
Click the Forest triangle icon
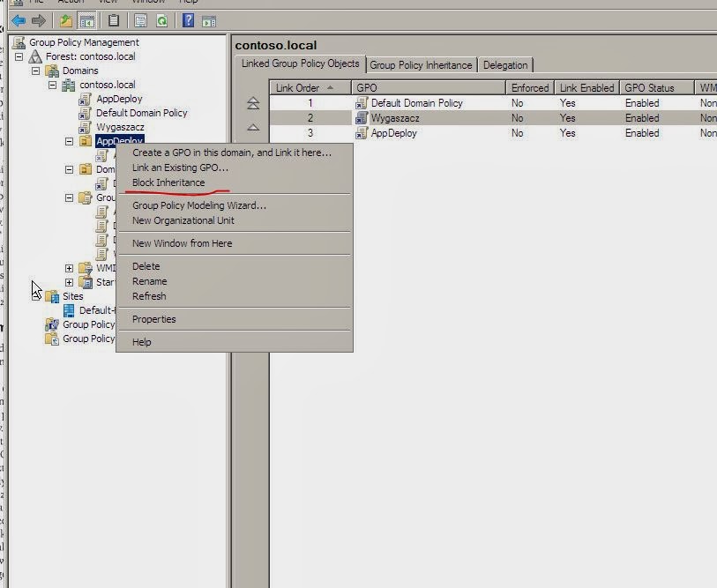click(35, 56)
